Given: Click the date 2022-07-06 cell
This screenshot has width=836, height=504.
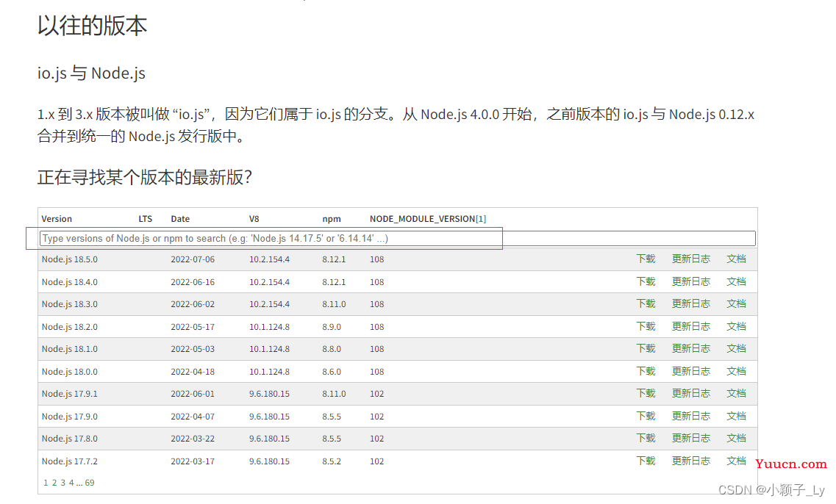Looking at the screenshot, I should [193, 259].
